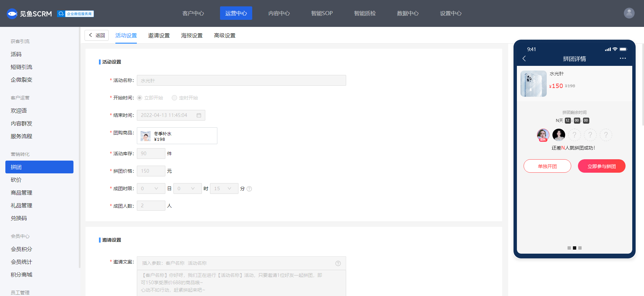Click the middle carousel dot in preview
644x296 pixels.
click(x=575, y=248)
